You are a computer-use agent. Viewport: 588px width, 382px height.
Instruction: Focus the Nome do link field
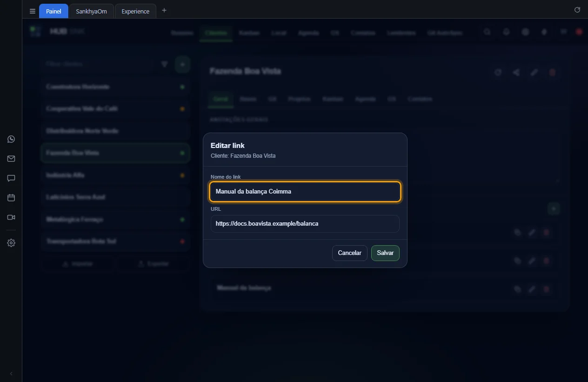[305, 192]
